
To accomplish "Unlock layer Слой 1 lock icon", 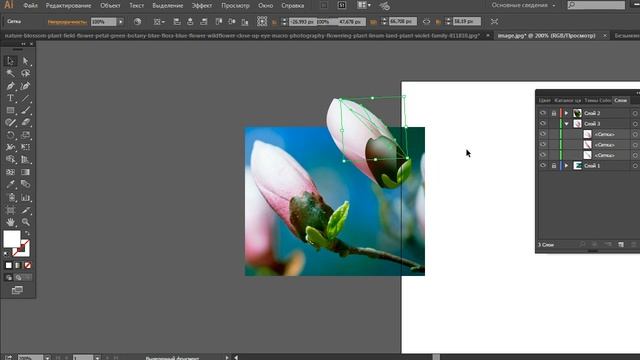I will click(554, 165).
